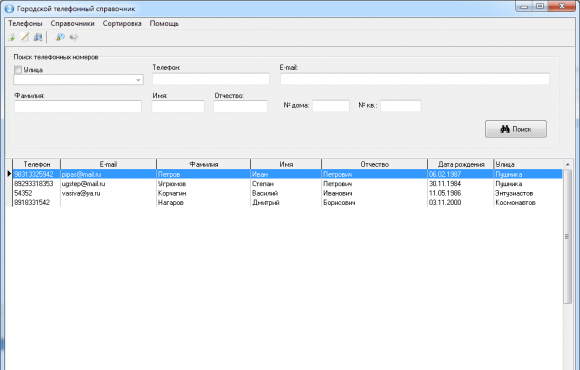
Task: Open the Помощь menu
Action: point(164,23)
